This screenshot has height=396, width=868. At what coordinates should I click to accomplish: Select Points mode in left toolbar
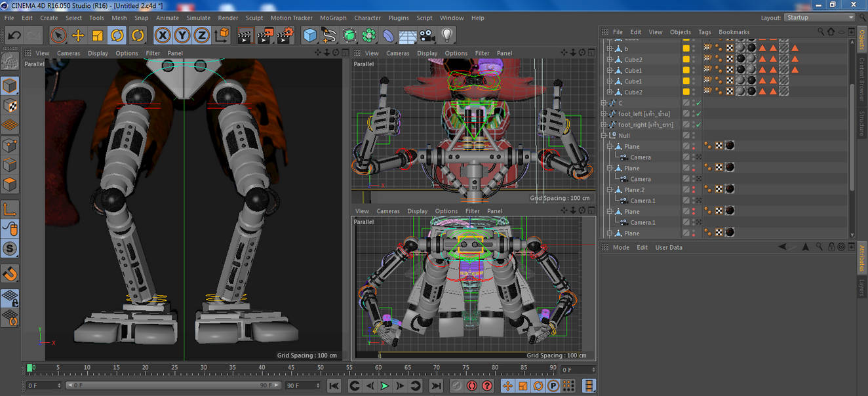coord(10,146)
